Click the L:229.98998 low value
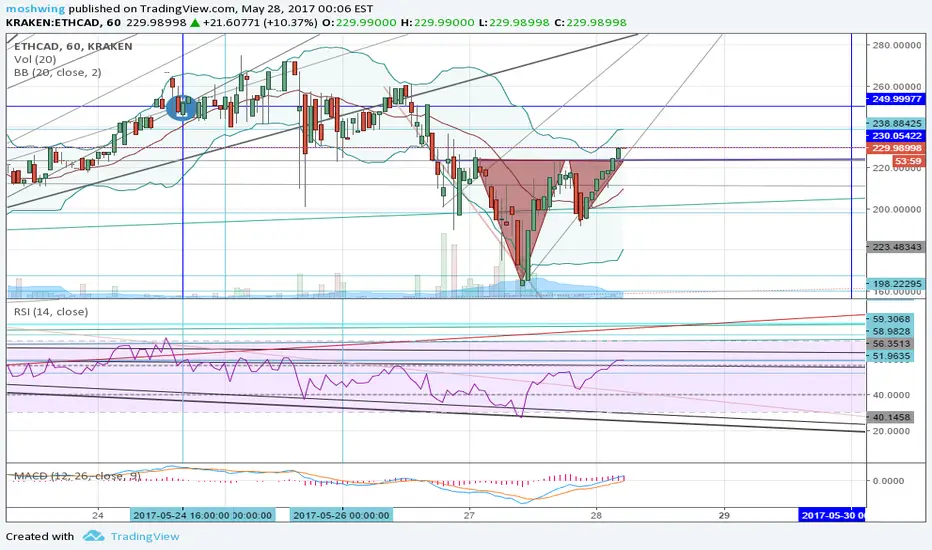 [x=514, y=23]
